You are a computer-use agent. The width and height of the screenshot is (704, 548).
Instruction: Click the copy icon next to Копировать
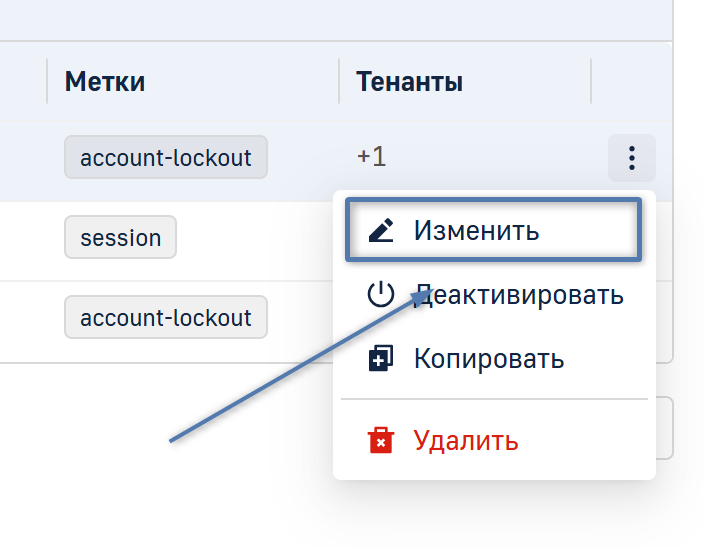coord(381,359)
